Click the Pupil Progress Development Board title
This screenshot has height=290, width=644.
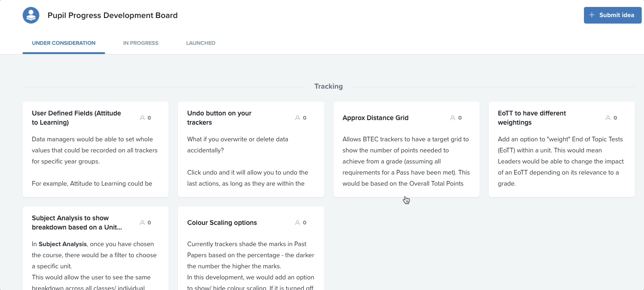point(112,15)
